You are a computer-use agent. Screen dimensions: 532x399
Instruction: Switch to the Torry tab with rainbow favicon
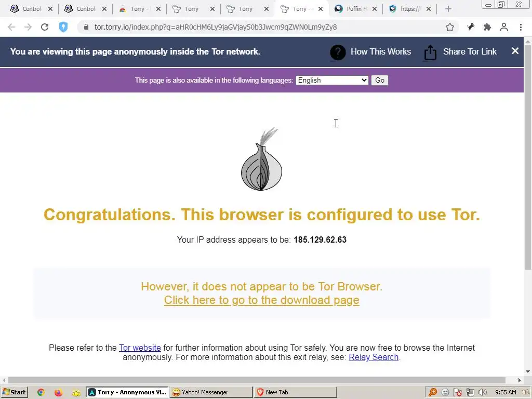tap(139, 9)
